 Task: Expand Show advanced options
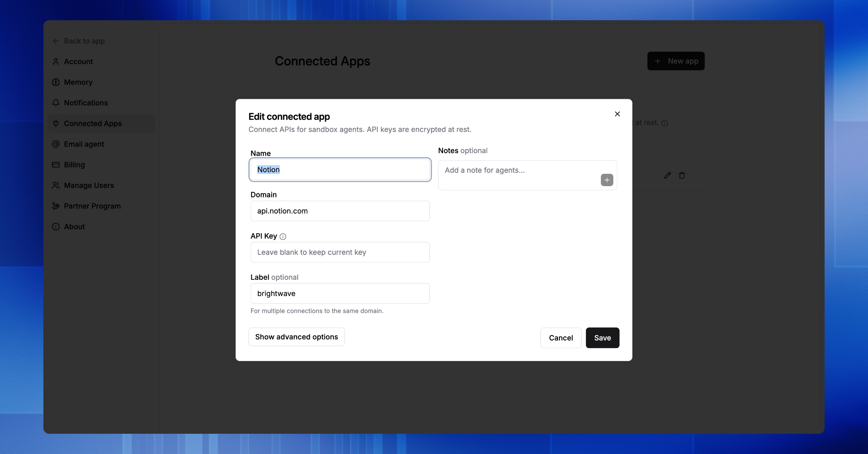coord(296,337)
